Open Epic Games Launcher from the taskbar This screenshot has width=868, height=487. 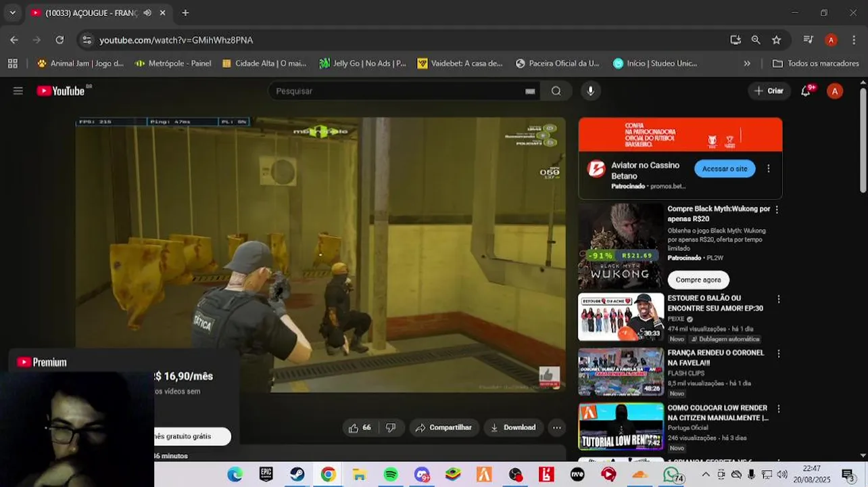tap(266, 474)
